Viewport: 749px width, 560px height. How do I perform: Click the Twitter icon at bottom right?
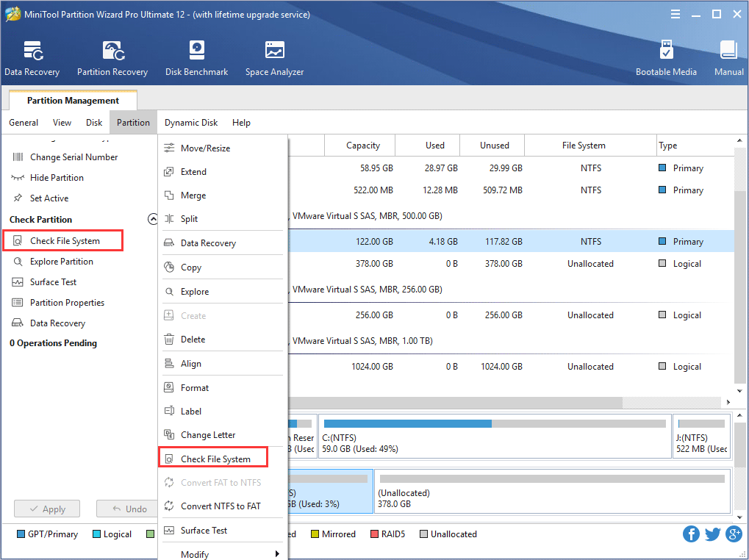pos(712,534)
